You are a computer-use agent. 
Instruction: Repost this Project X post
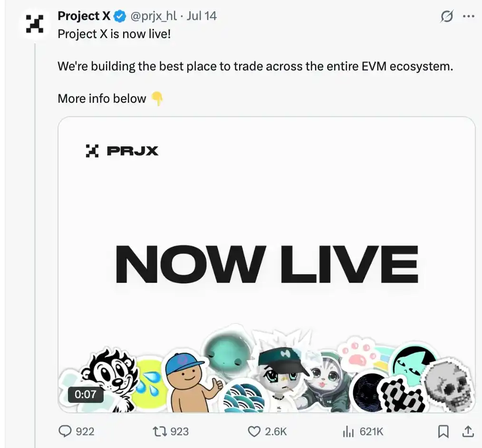click(x=159, y=431)
